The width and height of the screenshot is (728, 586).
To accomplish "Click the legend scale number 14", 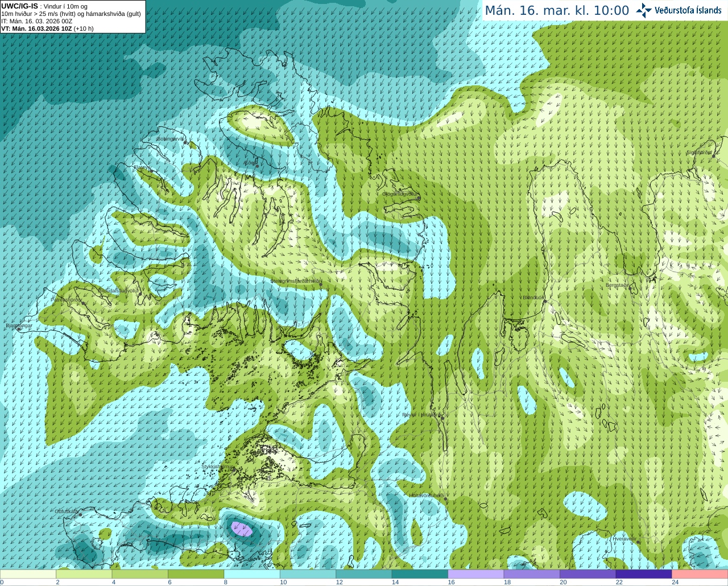I will [395, 582].
